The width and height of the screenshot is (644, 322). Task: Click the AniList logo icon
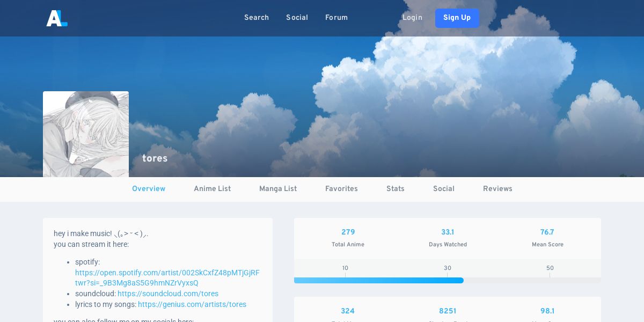(x=57, y=18)
